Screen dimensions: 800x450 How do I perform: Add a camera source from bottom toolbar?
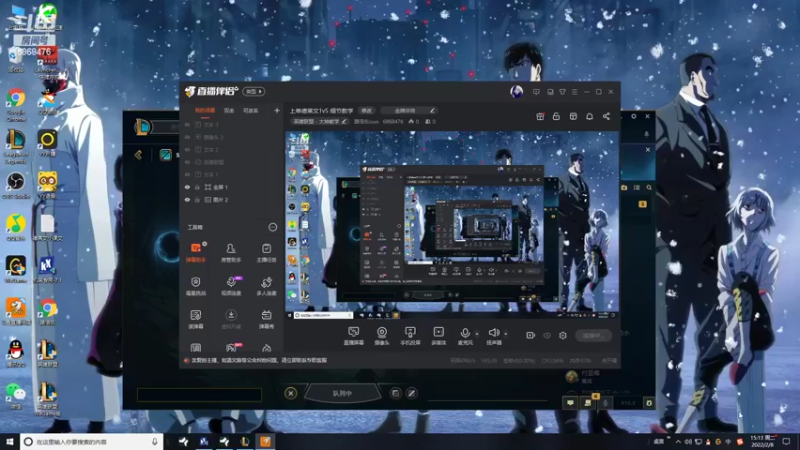click(382, 336)
